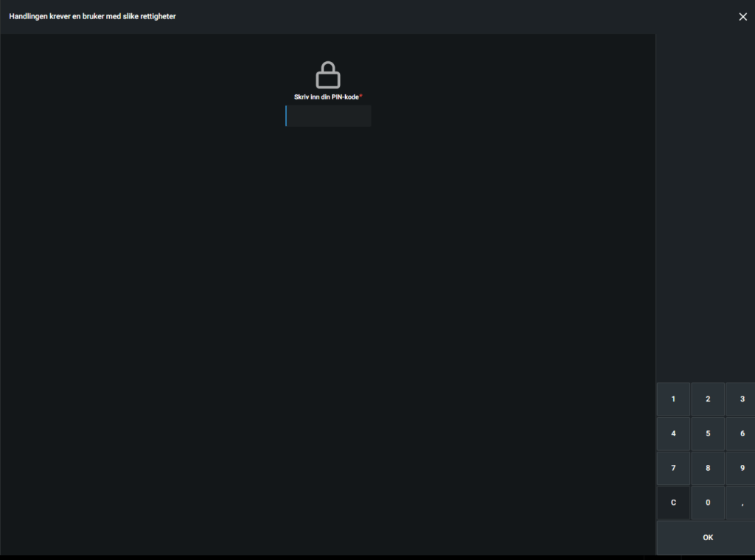Image resolution: width=755 pixels, height=560 pixels.
Task: Click the padlock icon above the PIN field
Action: [x=327, y=75]
